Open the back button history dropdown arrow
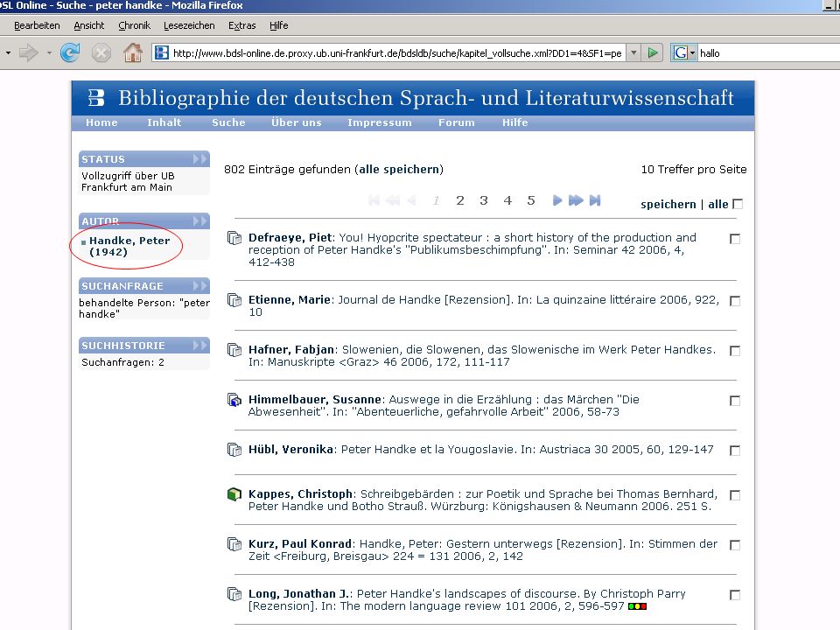The height and width of the screenshot is (630, 840). (8, 52)
